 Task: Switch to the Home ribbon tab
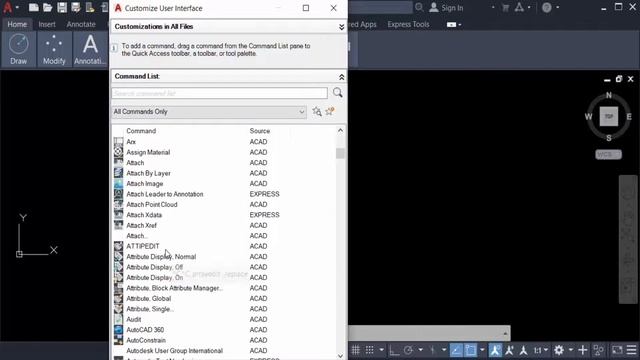click(x=17, y=24)
